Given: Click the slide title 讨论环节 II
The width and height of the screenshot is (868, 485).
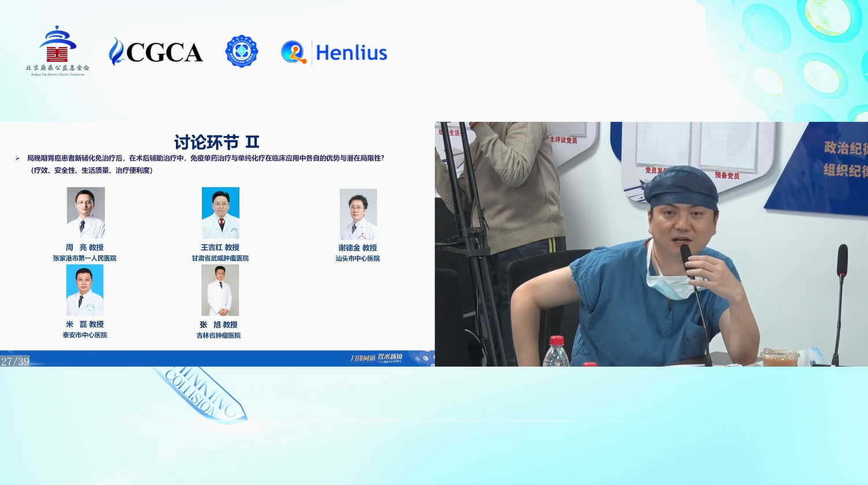Looking at the screenshot, I should click(x=216, y=142).
